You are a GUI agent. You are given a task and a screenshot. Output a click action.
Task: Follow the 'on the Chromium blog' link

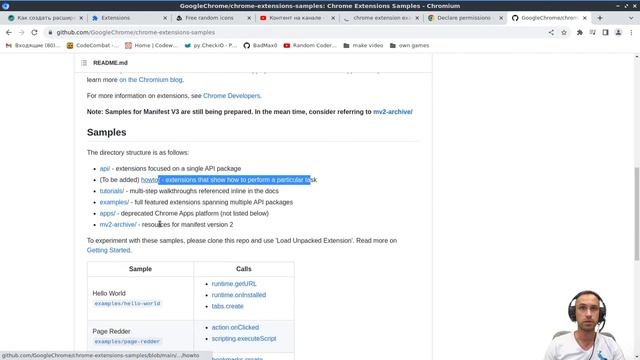tap(151, 80)
